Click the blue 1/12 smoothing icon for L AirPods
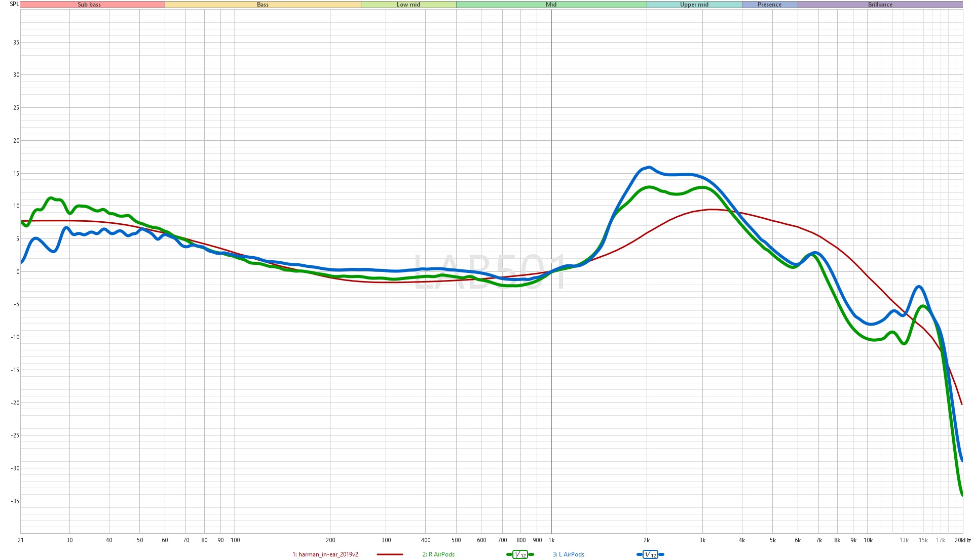The width and height of the screenshot is (973, 560). tap(650, 555)
